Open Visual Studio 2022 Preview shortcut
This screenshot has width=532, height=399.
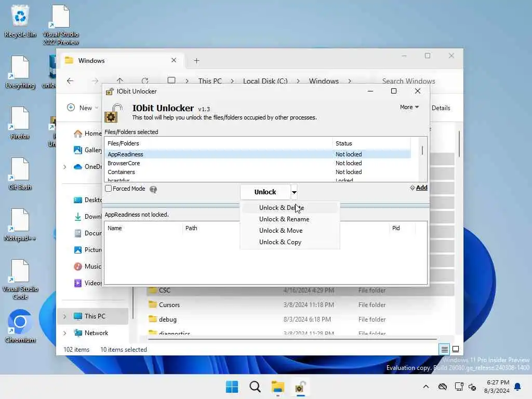60,25
